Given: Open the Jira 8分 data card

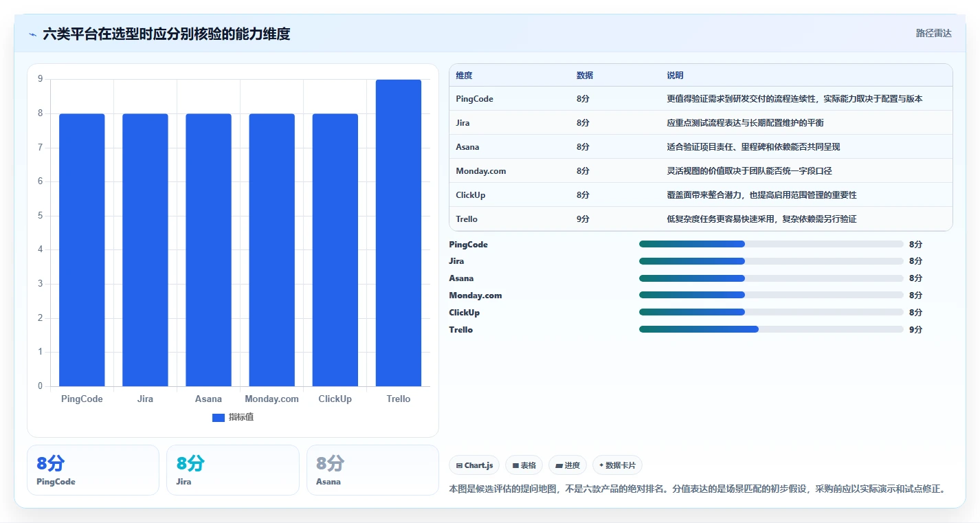Looking at the screenshot, I should click(233, 470).
